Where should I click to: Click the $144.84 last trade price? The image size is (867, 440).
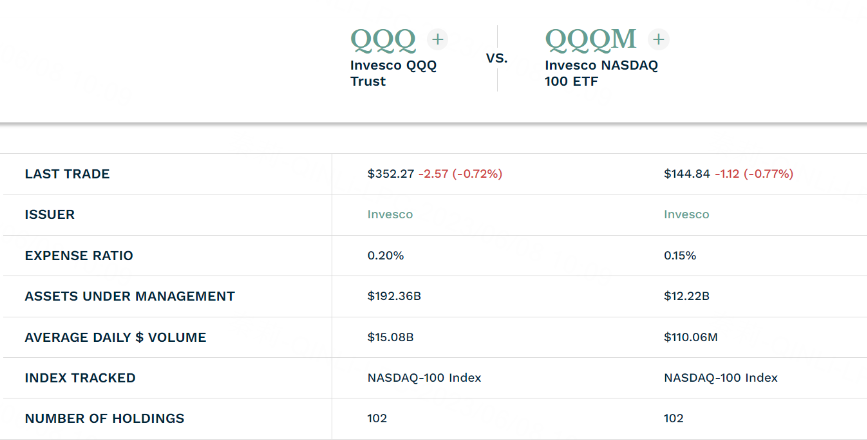[685, 174]
